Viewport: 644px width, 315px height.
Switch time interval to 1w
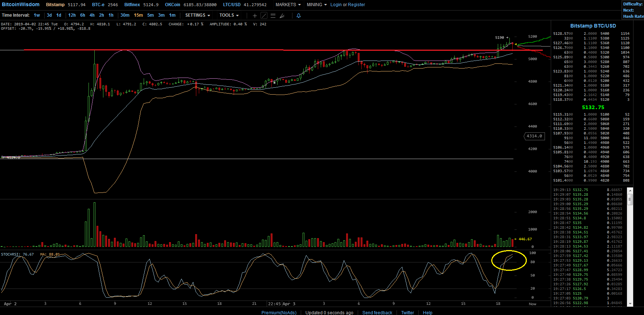tap(37, 15)
